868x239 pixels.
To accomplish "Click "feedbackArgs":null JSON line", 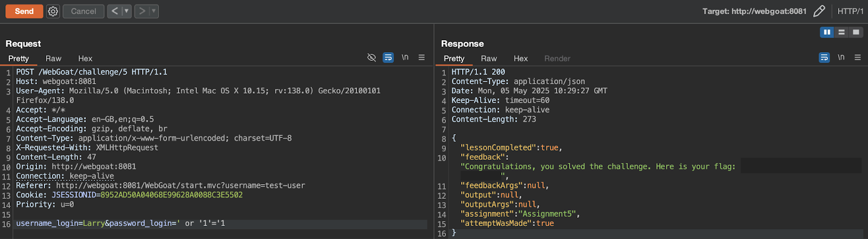I will 505,185.
